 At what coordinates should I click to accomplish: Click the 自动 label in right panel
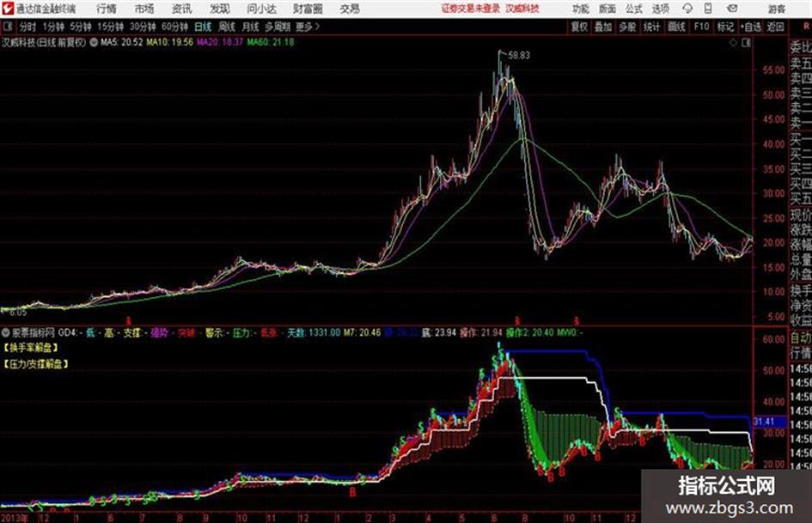[801, 338]
